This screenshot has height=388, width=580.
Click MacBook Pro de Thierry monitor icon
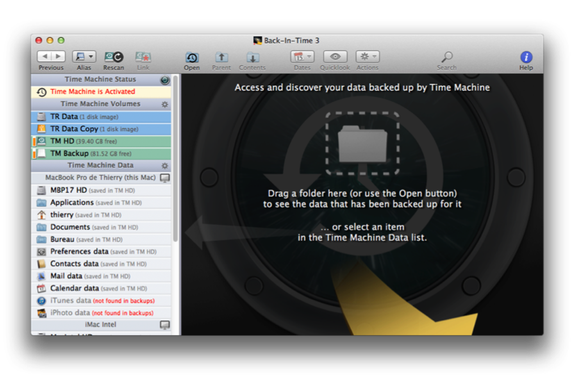pyautogui.click(x=165, y=178)
